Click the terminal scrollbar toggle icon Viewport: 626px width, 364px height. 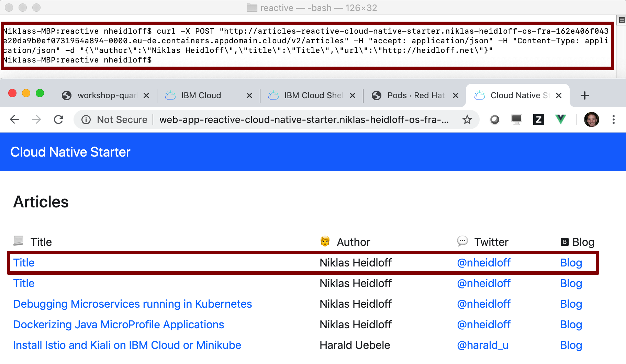tap(622, 20)
